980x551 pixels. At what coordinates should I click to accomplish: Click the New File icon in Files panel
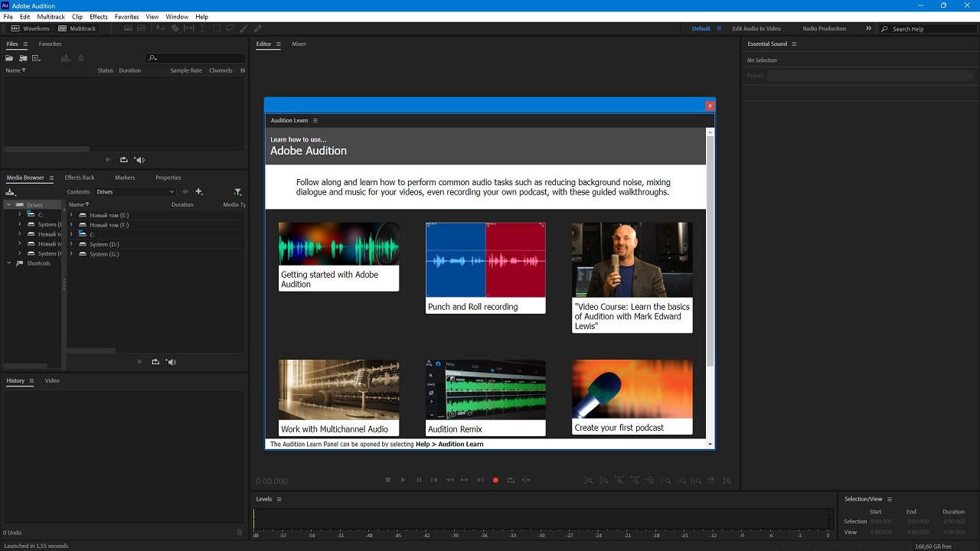coord(36,58)
